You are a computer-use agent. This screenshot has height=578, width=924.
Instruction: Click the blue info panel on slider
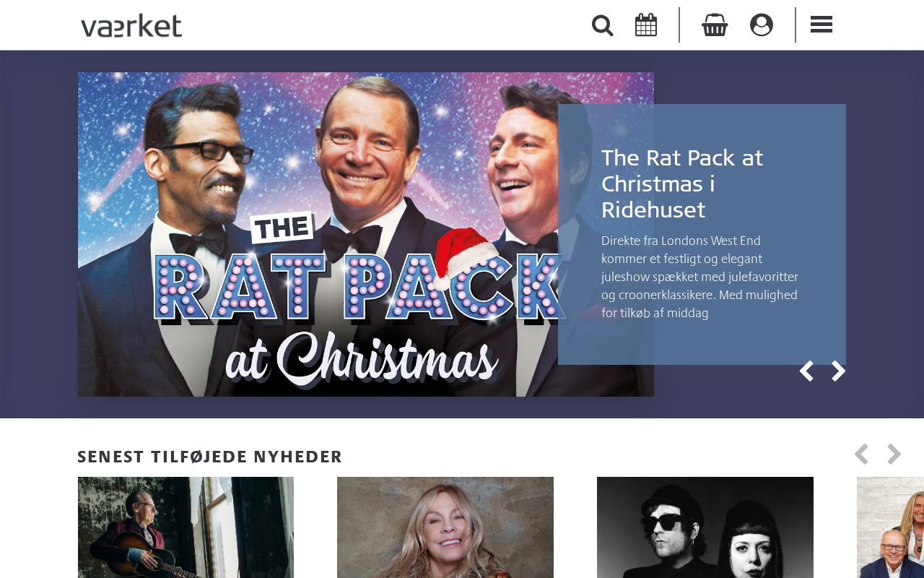click(702, 234)
